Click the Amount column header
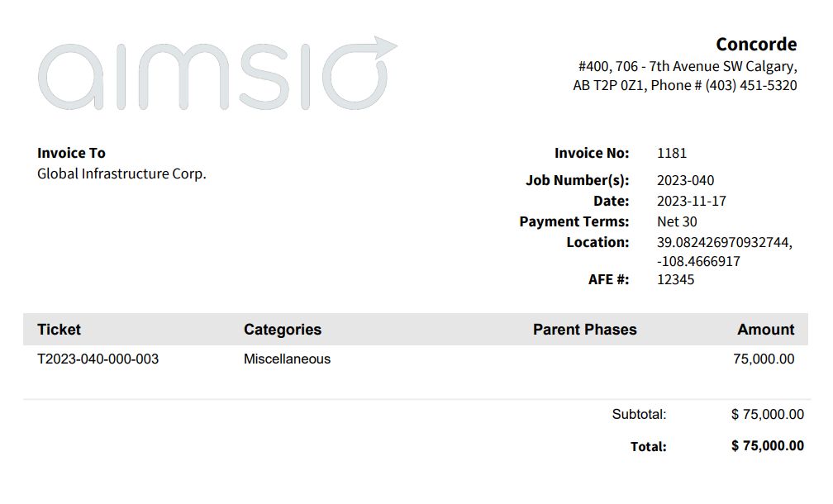The width and height of the screenshot is (833, 504). click(x=765, y=330)
